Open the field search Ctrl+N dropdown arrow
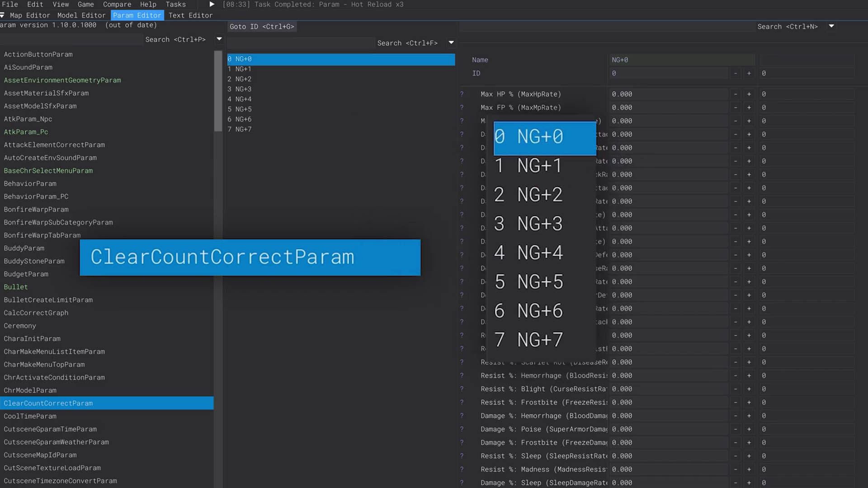The image size is (868, 488). point(831,26)
